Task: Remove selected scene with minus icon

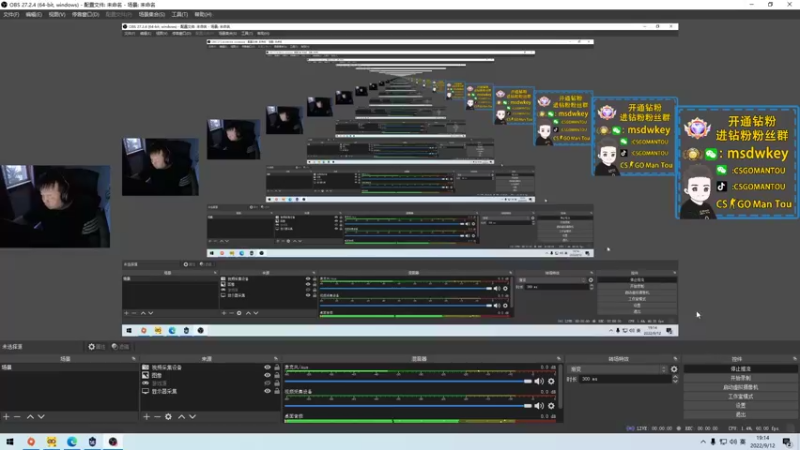Action: 17,417
